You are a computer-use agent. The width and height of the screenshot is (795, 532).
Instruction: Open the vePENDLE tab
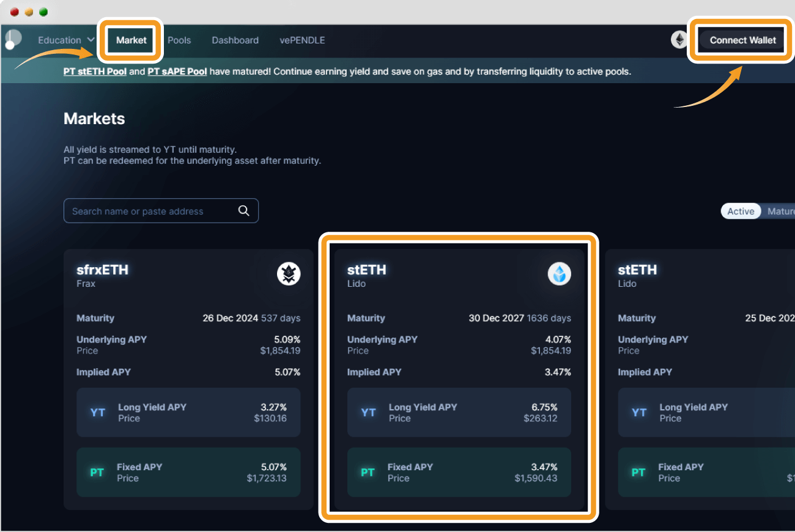[x=302, y=40]
